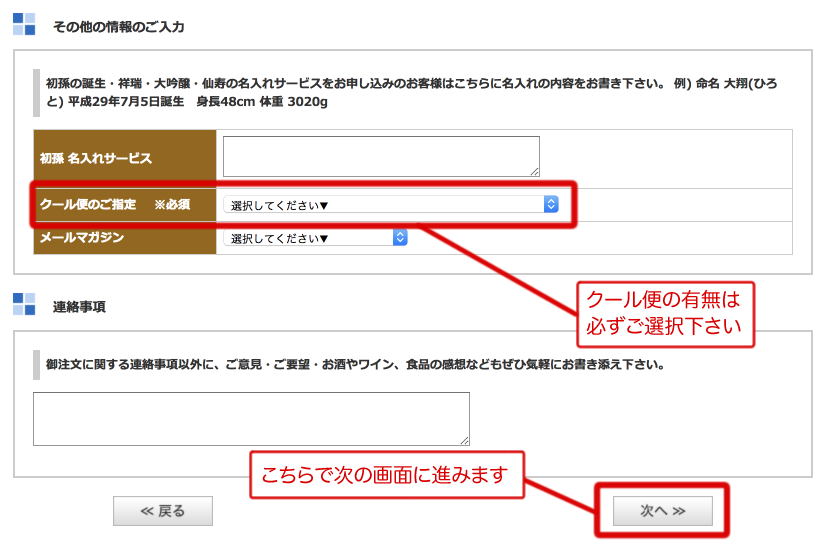
Task: Click the クール便のご指定 ※必須 label
Action: click(115, 205)
